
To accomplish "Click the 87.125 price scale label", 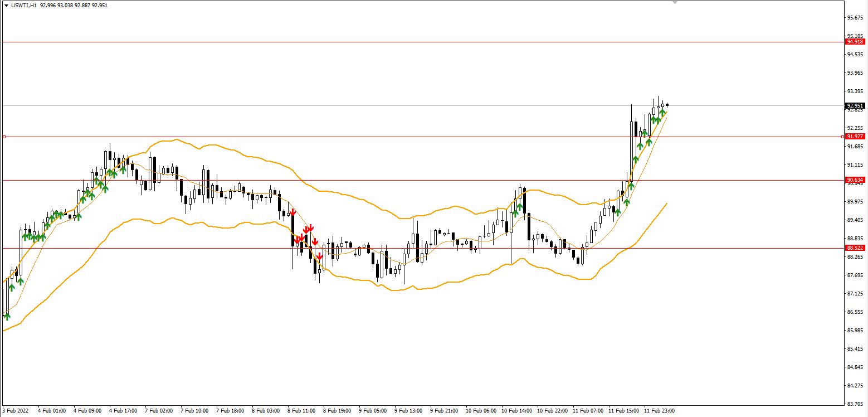I will coord(855,294).
